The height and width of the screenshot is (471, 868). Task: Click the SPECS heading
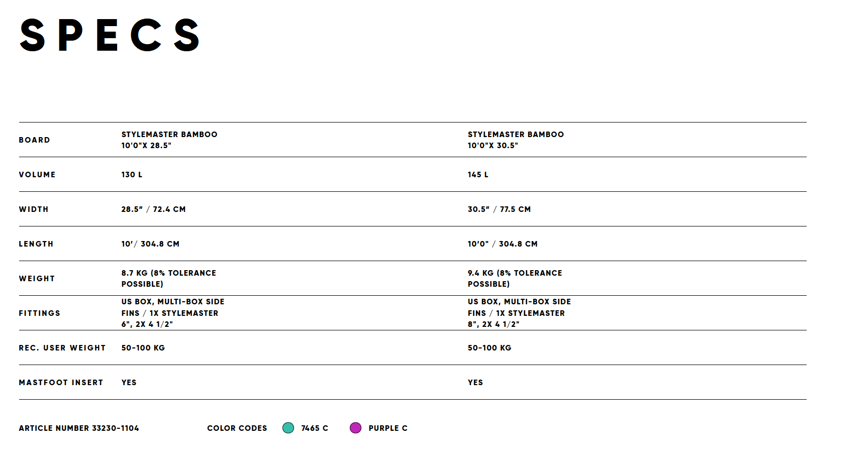110,35
